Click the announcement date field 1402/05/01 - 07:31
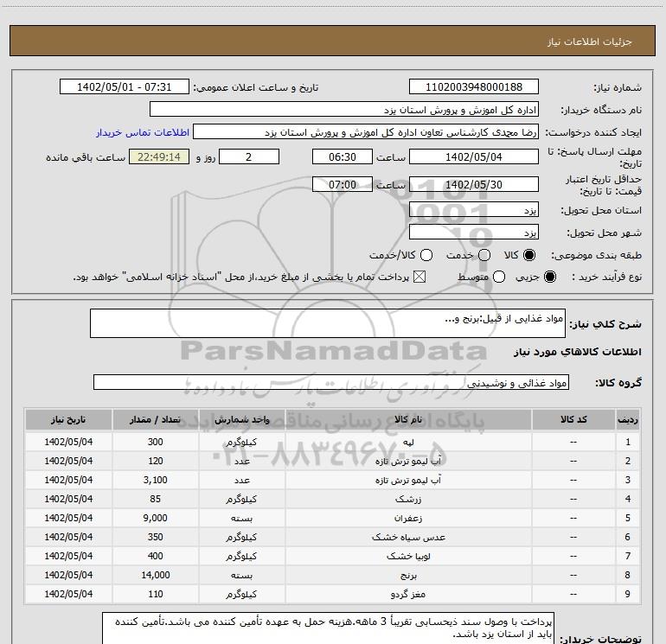Image resolution: width=666 pixels, height=644 pixels. point(124,87)
